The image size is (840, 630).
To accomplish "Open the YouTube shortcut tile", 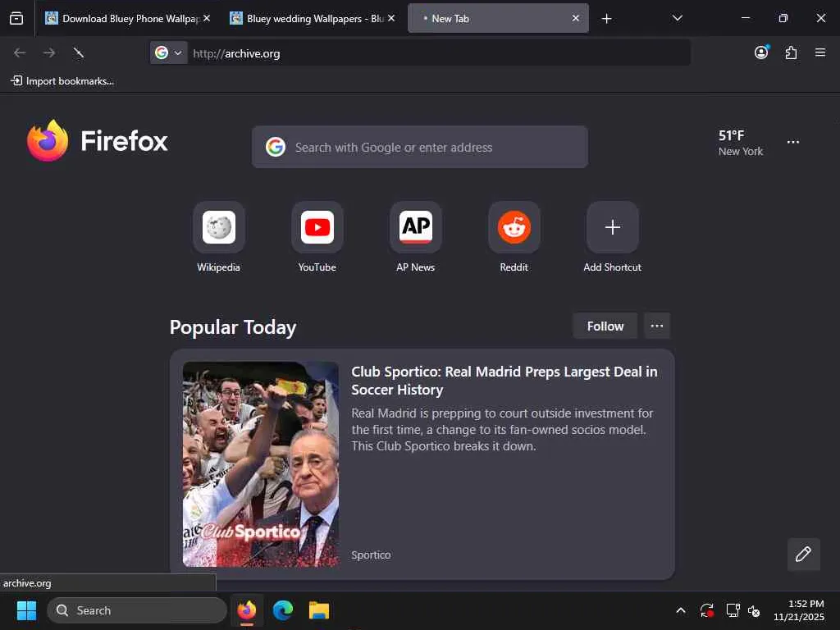I will click(317, 227).
